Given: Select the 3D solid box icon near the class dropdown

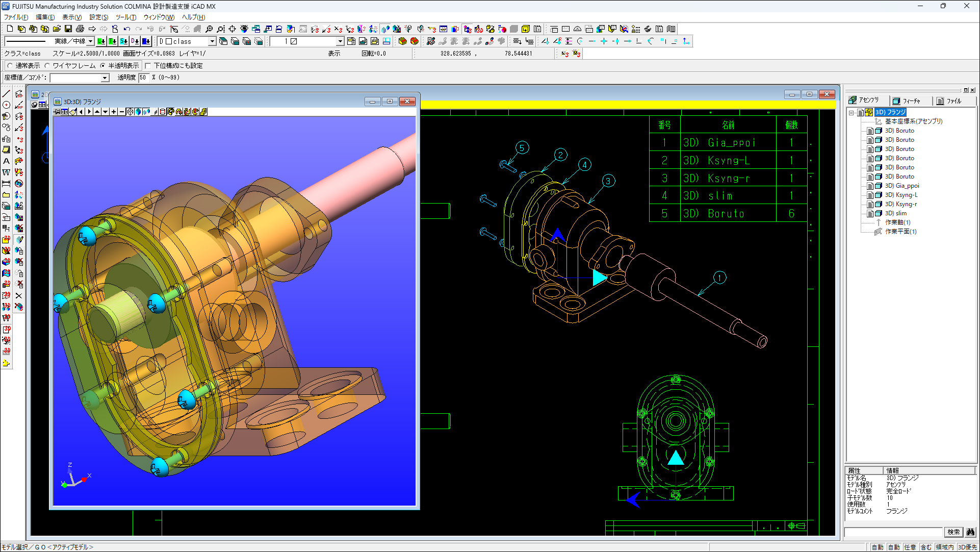Looking at the screenshot, I should click(x=223, y=41).
